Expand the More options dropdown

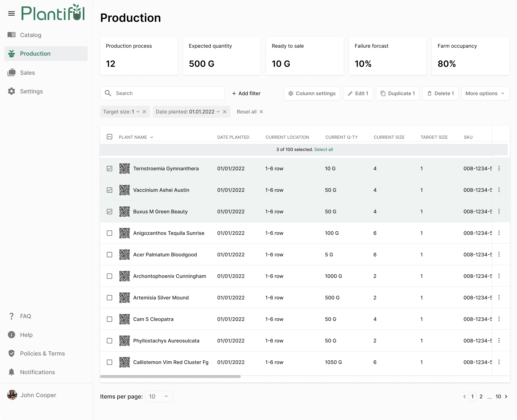(x=485, y=93)
